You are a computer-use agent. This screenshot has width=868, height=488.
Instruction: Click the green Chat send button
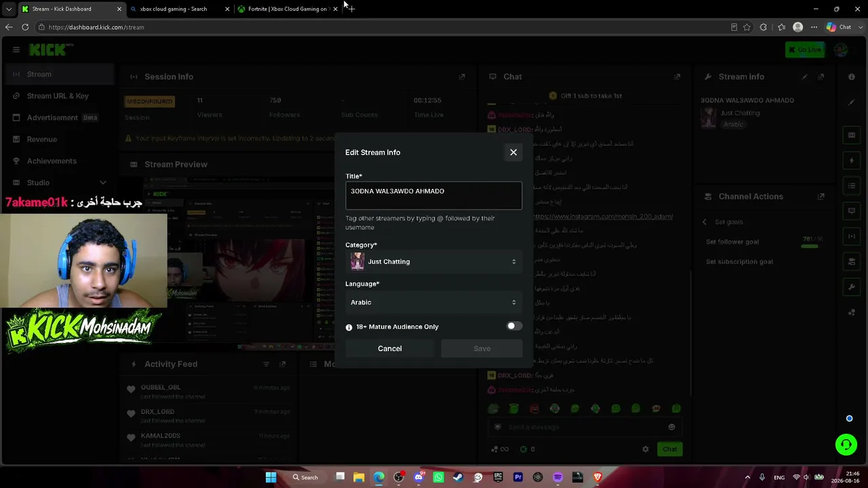670,449
